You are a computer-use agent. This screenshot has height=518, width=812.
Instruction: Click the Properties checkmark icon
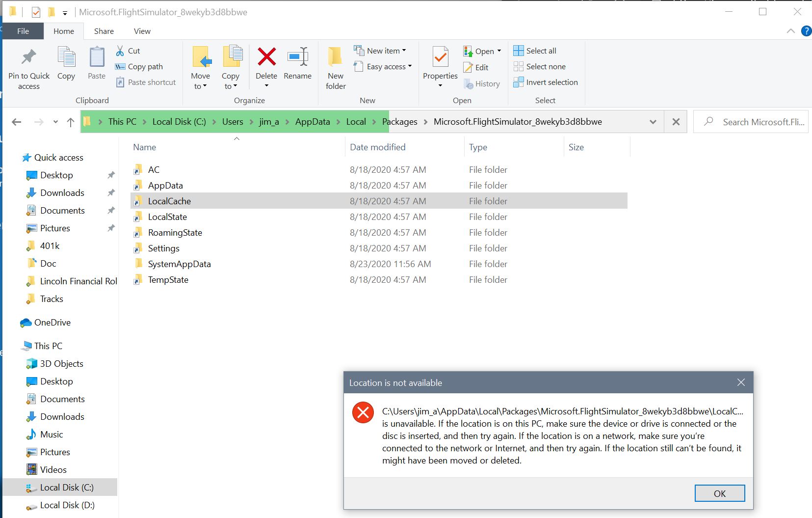(440, 57)
